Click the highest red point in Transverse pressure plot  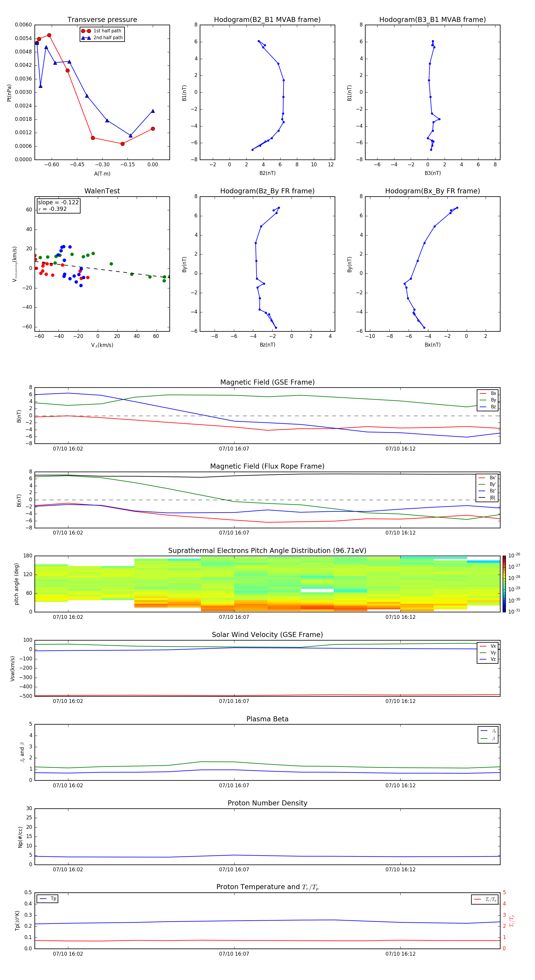tap(49, 35)
